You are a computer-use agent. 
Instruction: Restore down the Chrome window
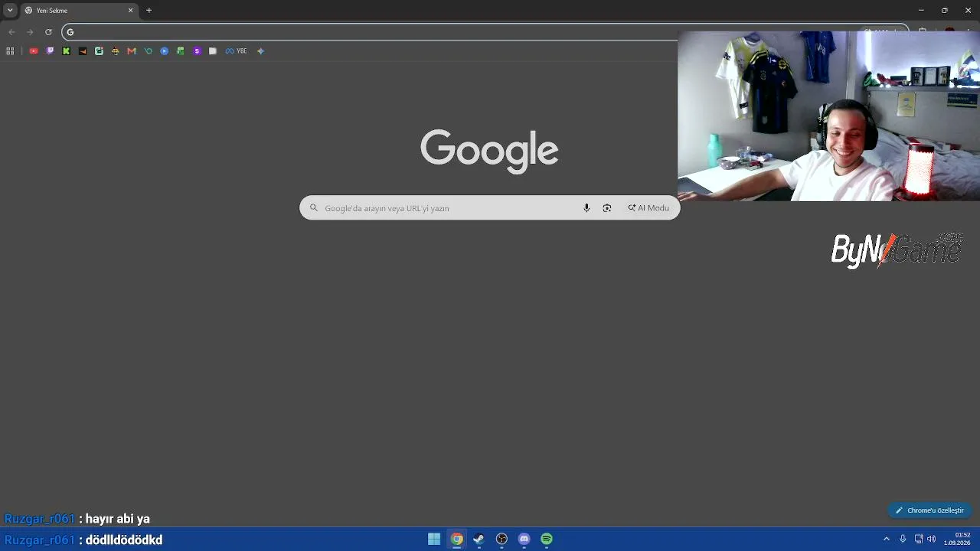(x=945, y=10)
